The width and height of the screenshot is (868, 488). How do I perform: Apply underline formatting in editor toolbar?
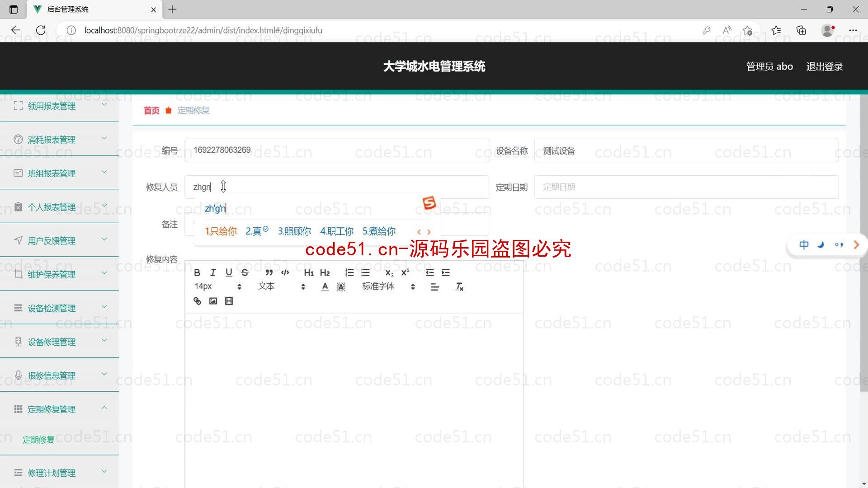click(x=229, y=272)
